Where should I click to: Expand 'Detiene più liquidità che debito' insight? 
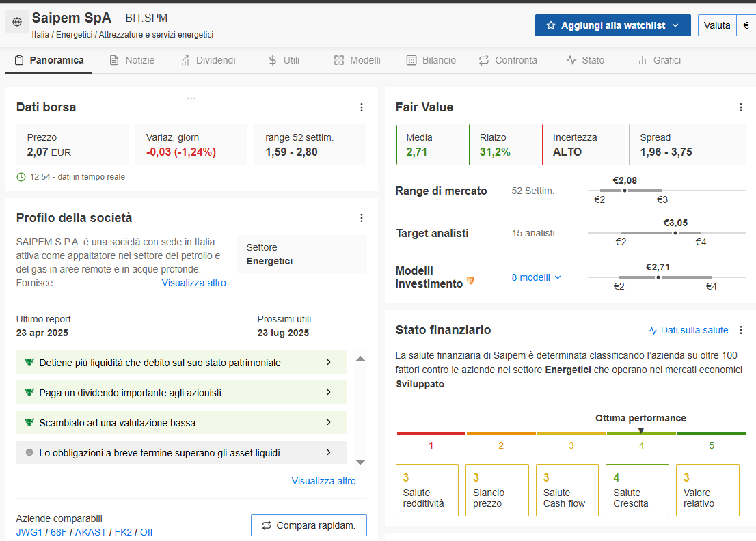click(329, 362)
